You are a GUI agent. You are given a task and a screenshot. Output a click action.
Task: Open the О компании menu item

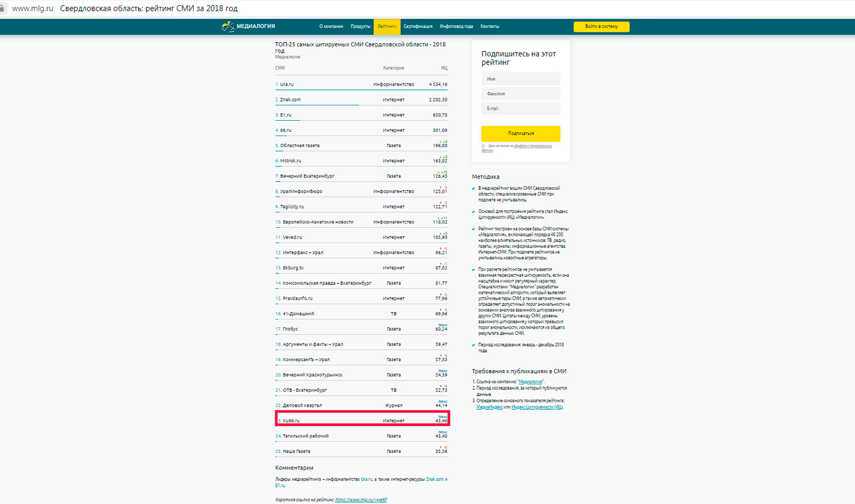[x=331, y=27]
